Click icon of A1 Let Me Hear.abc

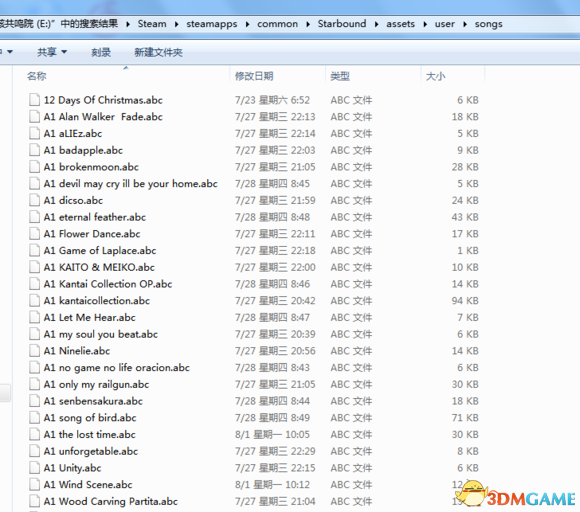click(34, 317)
